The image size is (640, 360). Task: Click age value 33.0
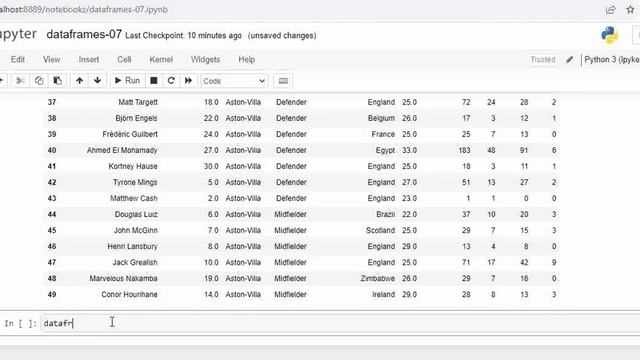[409, 150]
